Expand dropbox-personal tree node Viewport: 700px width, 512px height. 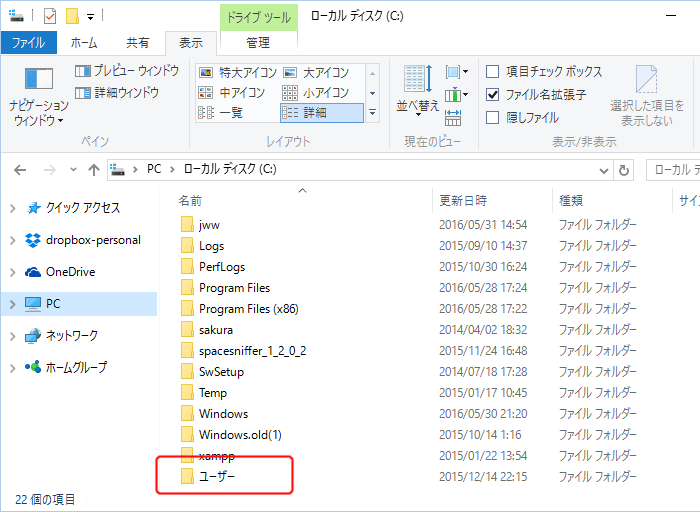(x=12, y=240)
